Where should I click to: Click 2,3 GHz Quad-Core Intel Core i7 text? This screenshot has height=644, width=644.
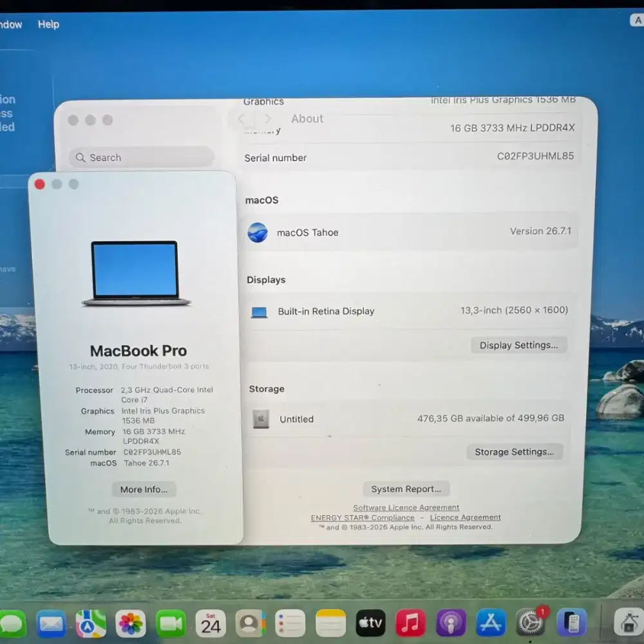point(167,394)
